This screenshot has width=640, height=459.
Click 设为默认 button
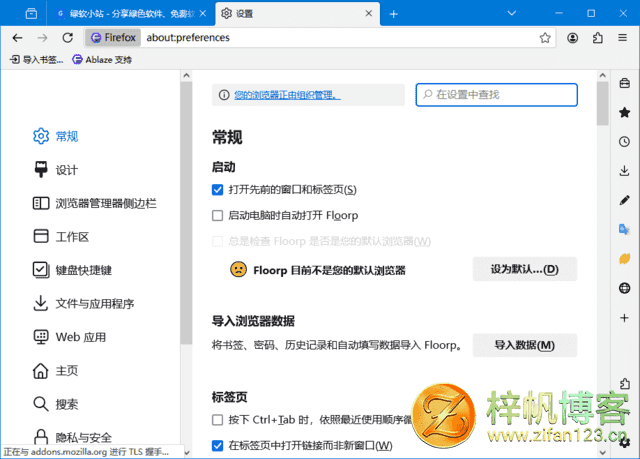524,269
